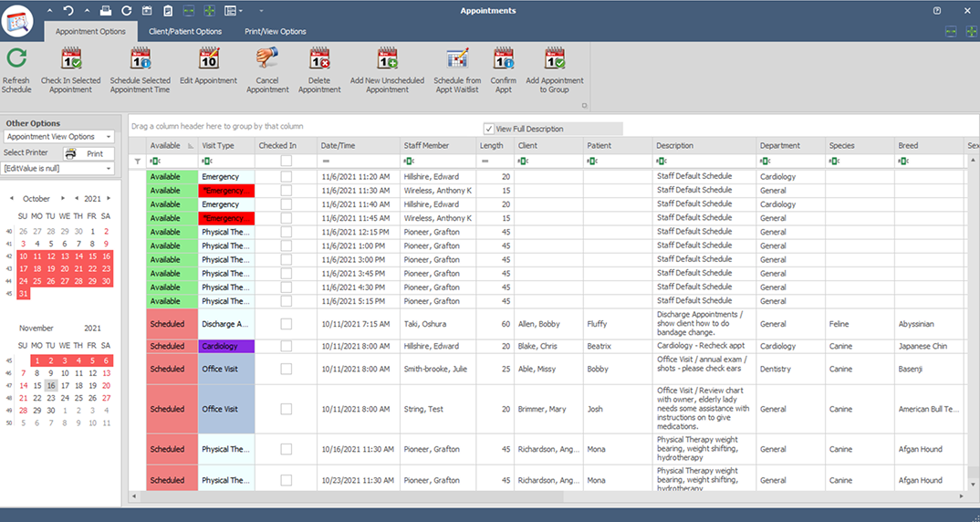Click Check In Selected Appointment icon
This screenshot has width=980, height=522.
pyautogui.click(x=70, y=58)
